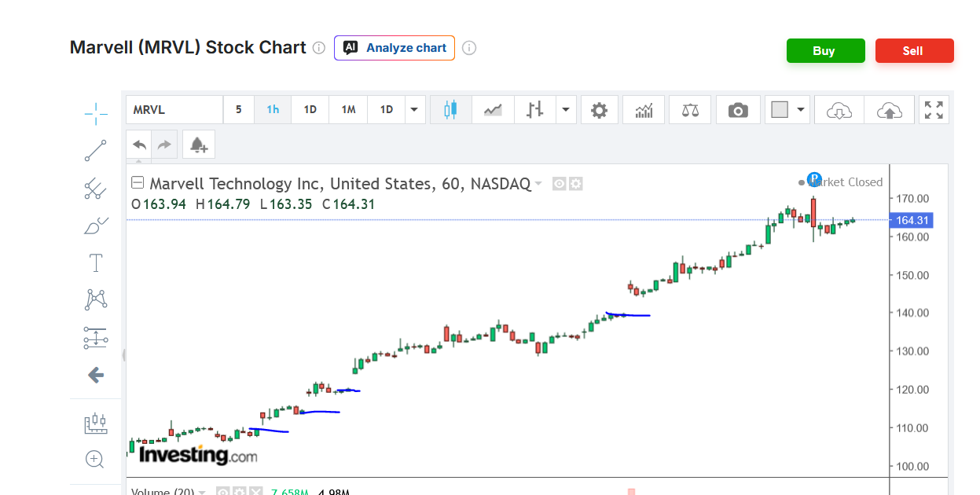Open series format settings in chart legend

click(576, 184)
